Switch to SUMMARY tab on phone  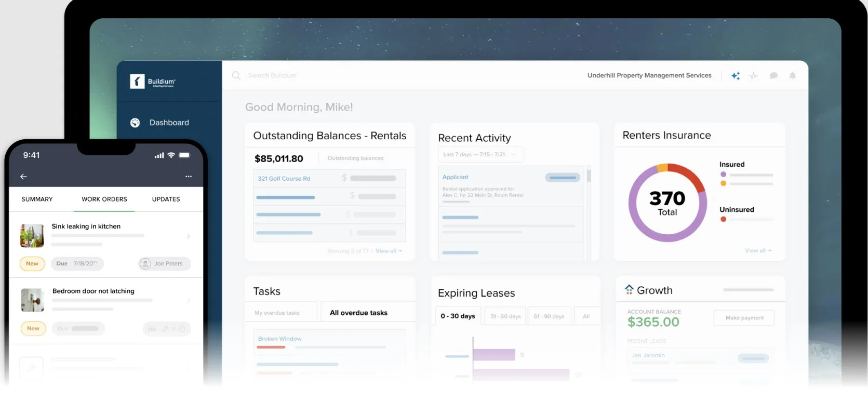tap(37, 199)
